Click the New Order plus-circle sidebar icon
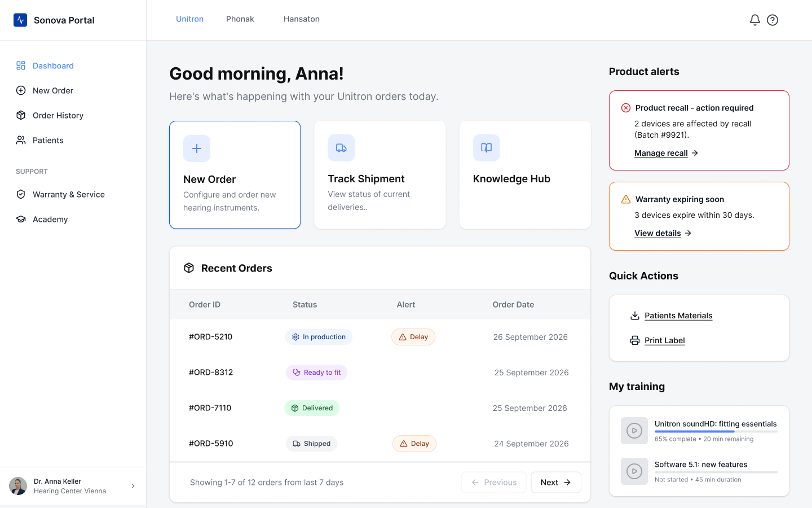This screenshot has height=508, width=812. point(21,90)
